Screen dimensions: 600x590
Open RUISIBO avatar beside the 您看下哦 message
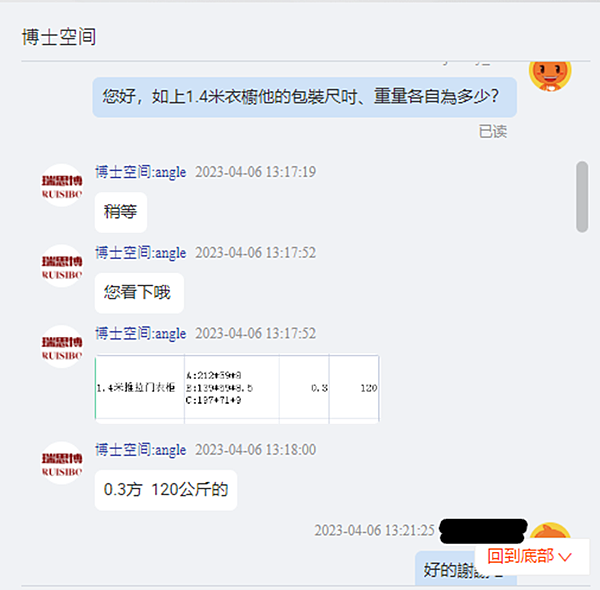tap(62, 266)
